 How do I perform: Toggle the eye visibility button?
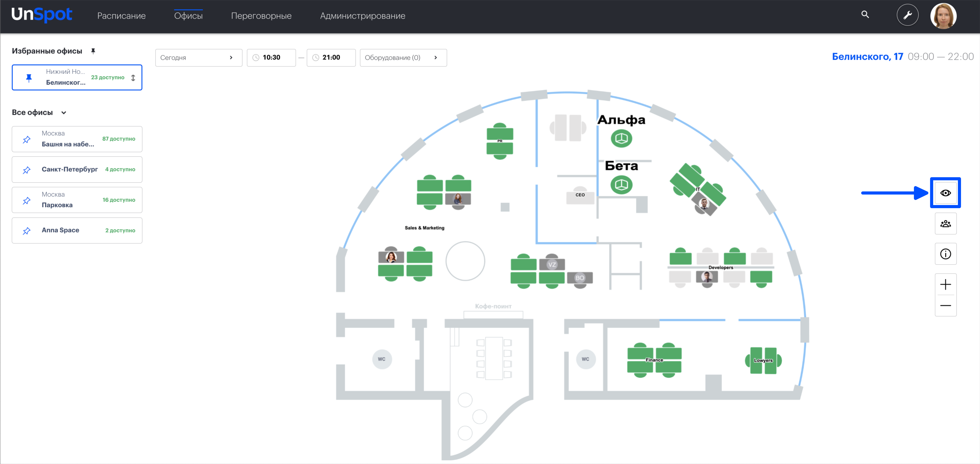point(945,193)
